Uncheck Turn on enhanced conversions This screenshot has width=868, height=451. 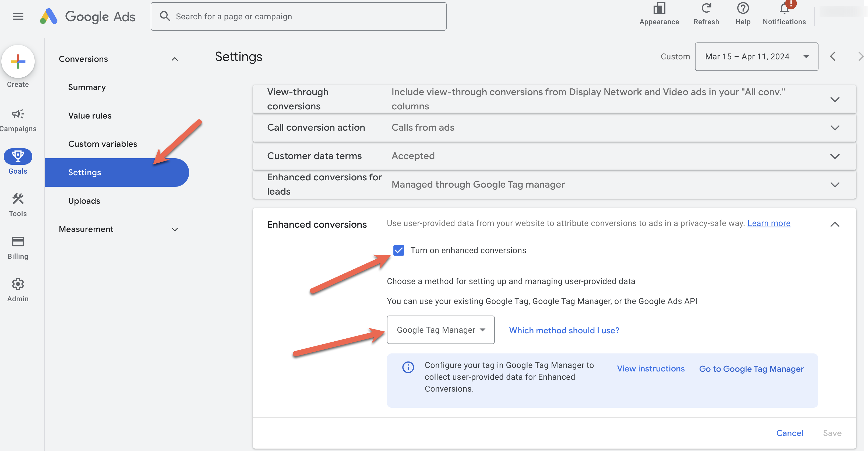[x=399, y=250]
